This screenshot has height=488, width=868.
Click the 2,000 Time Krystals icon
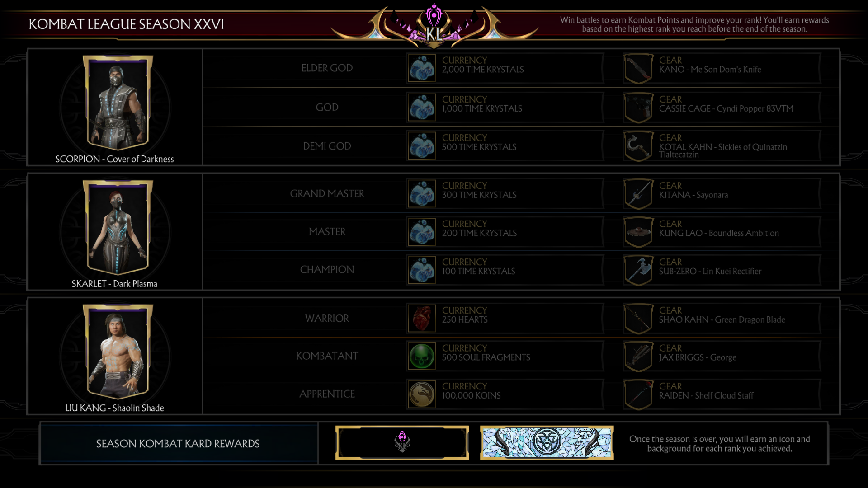click(421, 68)
